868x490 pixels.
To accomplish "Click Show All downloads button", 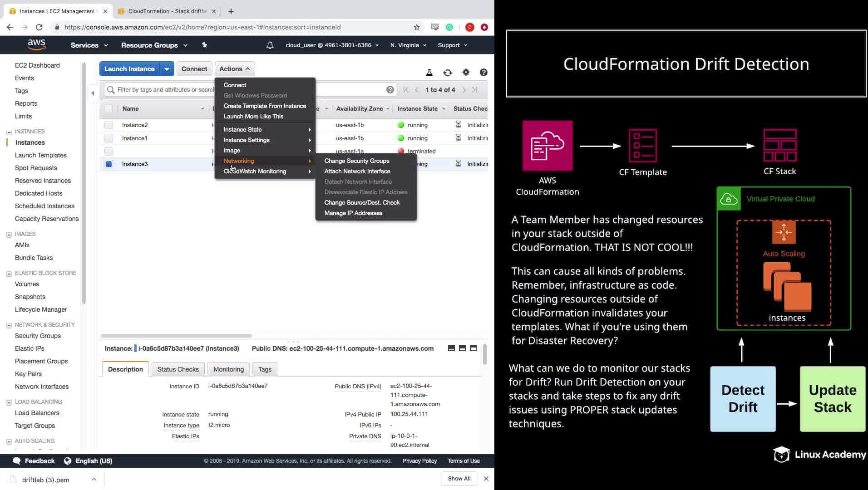I will pos(459,479).
